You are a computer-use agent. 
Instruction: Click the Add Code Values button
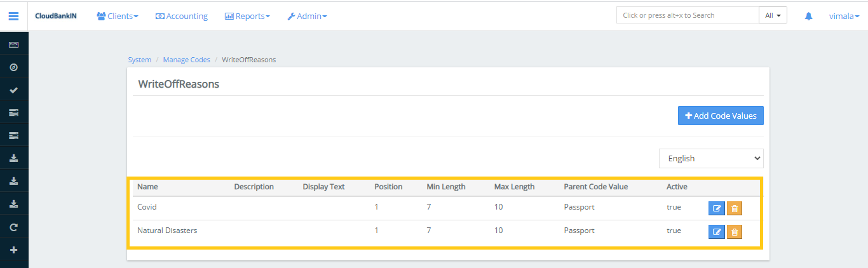721,116
